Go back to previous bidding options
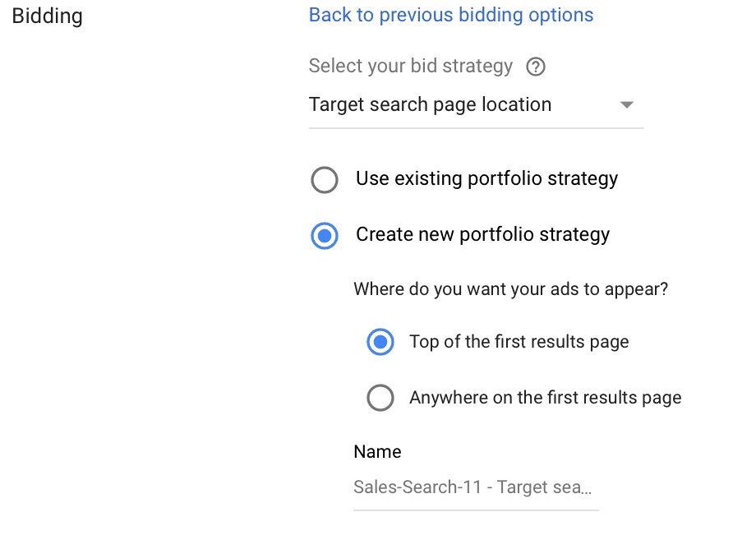 (x=451, y=15)
